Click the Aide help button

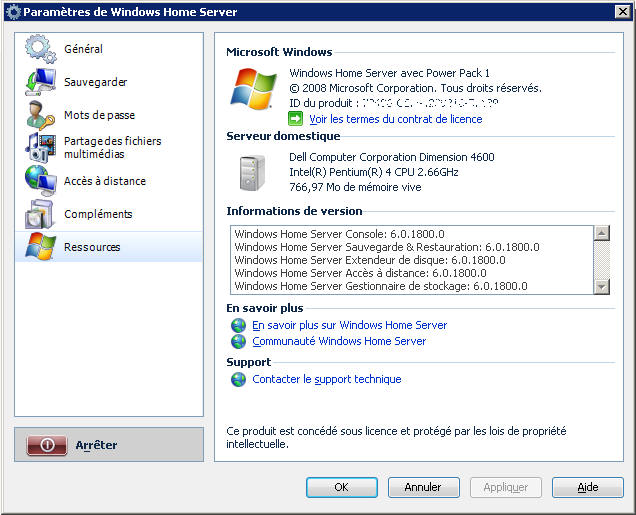click(587, 487)
